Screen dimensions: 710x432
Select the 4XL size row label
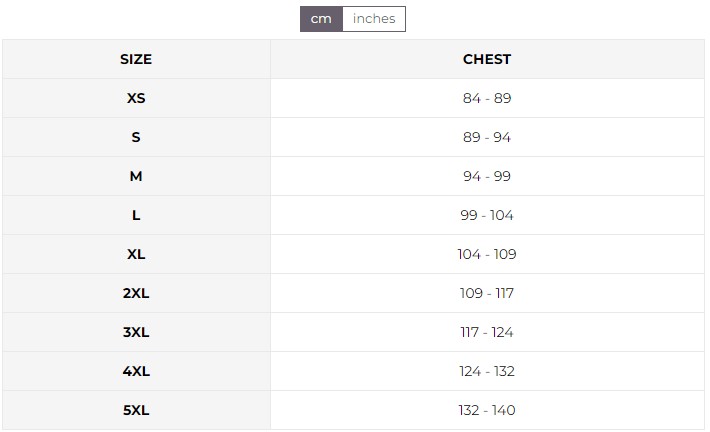pos(136,371)
